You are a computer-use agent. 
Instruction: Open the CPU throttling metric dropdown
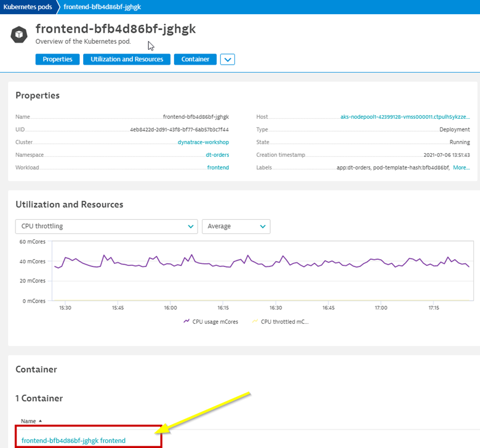click(106, 226)
